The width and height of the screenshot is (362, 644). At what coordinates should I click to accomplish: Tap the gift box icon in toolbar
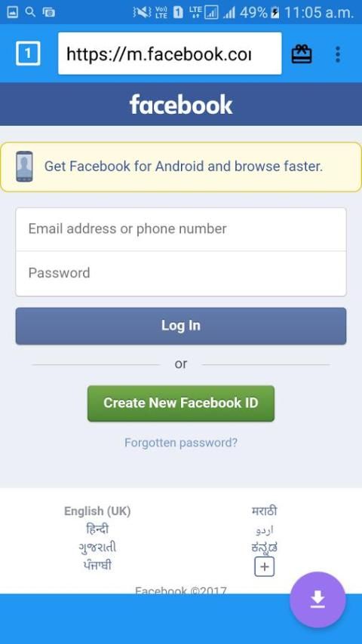(x=302, y=54)
